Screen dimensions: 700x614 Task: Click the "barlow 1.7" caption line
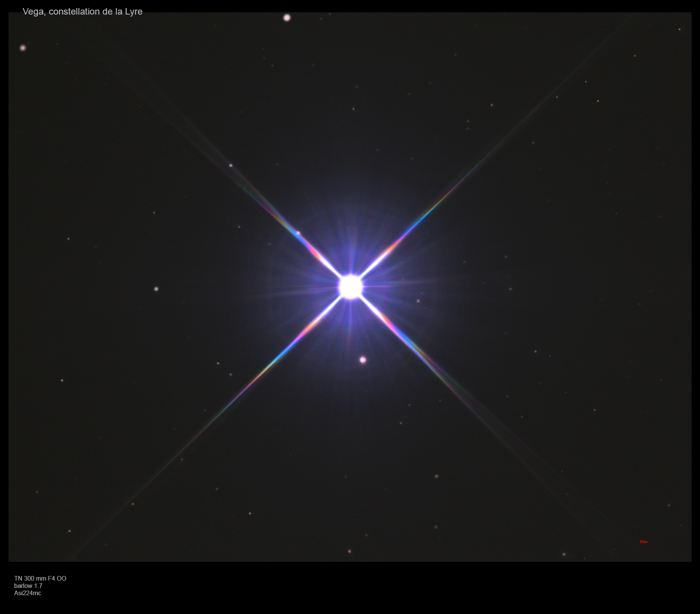28,586
